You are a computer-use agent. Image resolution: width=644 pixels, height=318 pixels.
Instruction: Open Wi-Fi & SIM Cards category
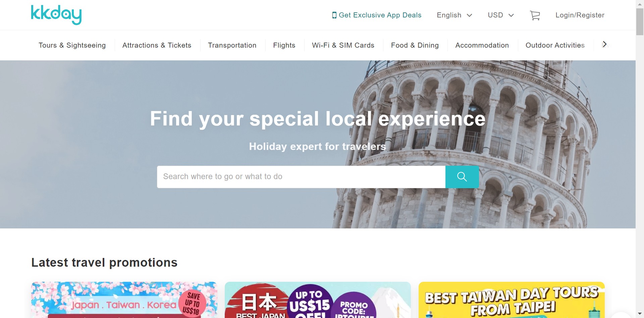[x=343, y=45]
